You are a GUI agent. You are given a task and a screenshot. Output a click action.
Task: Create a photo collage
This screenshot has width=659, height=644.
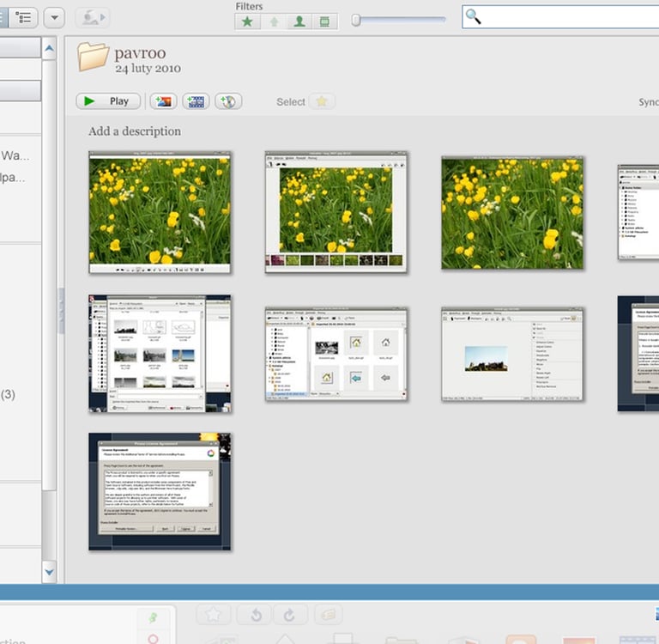pyautogui.click(x=164, y=101)
